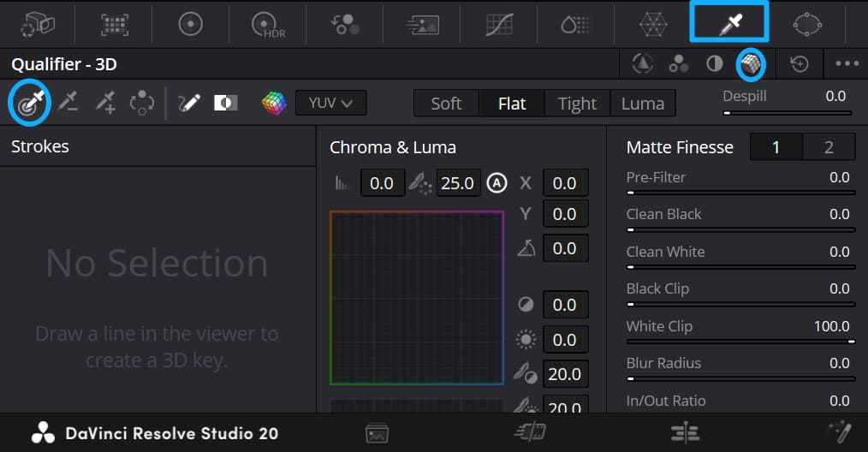
Task: Toggle the auto (A) circle button
Action: click(x=496, y=183)
